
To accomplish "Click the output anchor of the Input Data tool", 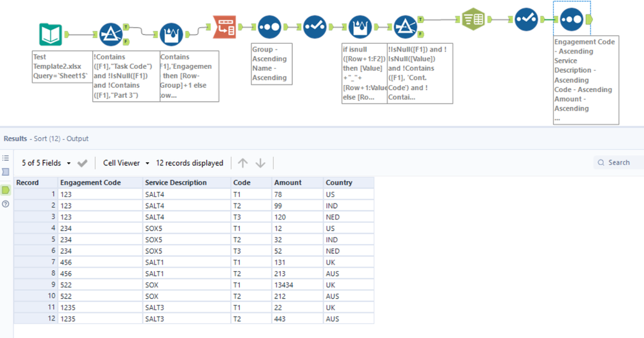I will (x=67, y=35).
